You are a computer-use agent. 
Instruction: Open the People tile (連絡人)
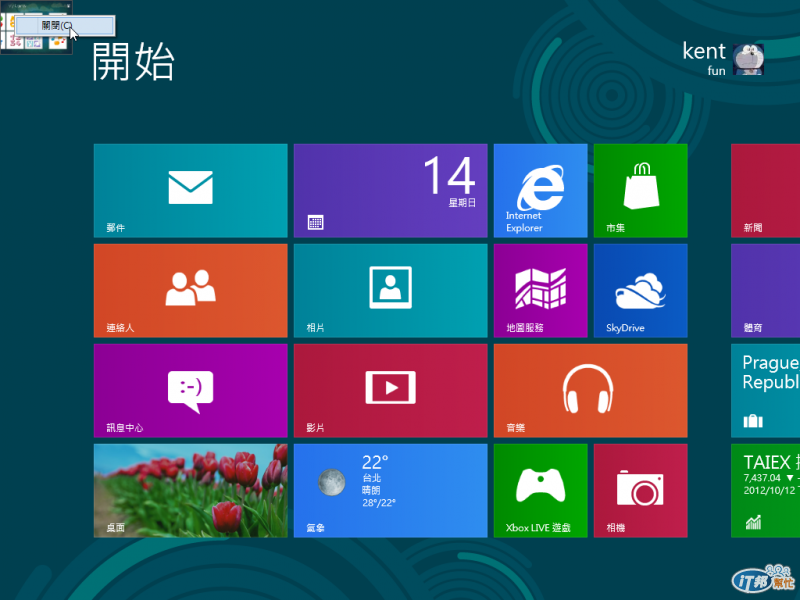[x=190, y=290]
